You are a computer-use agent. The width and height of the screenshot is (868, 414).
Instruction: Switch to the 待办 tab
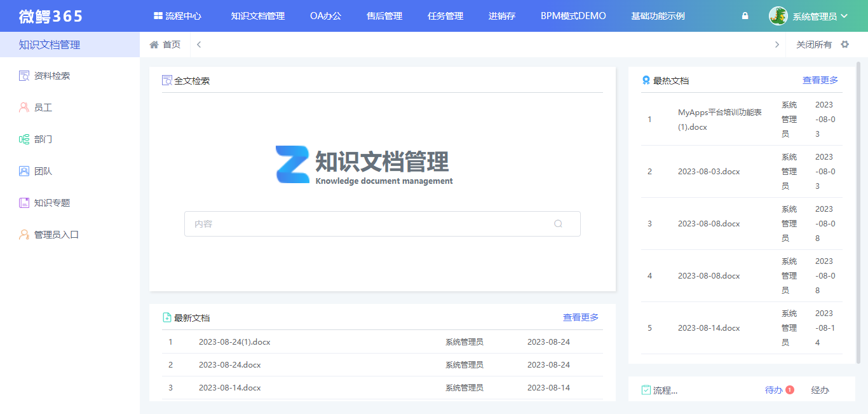(774, 390)
